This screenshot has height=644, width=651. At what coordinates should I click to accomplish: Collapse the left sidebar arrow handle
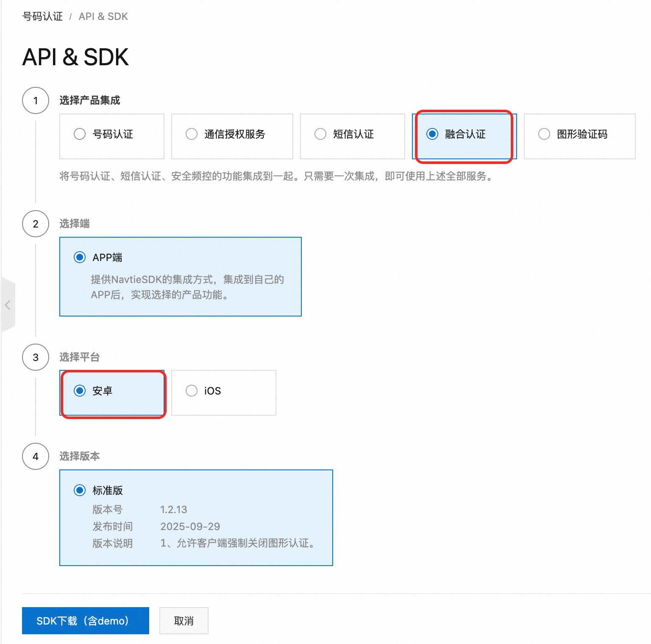pos(8,305)
